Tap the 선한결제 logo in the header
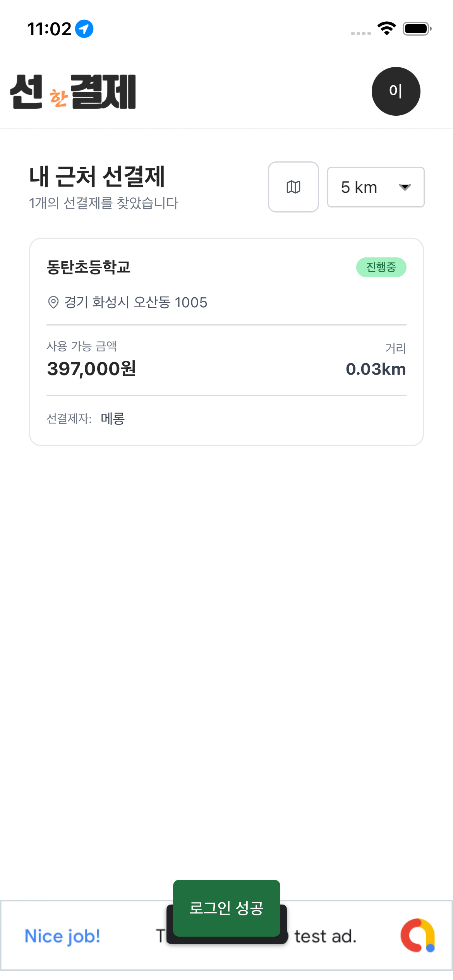 [x=73, y=92]
